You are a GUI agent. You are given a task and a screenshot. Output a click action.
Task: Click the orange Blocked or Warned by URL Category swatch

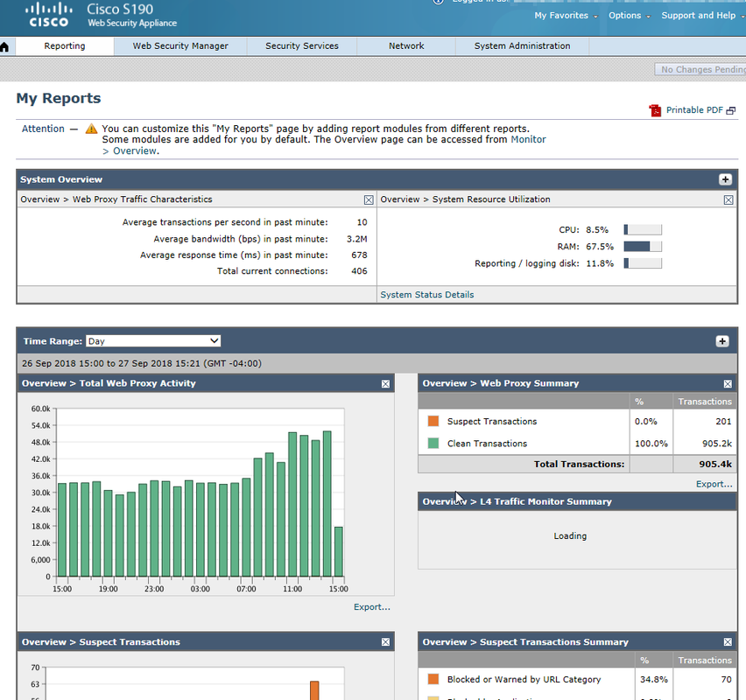point(433,680)
